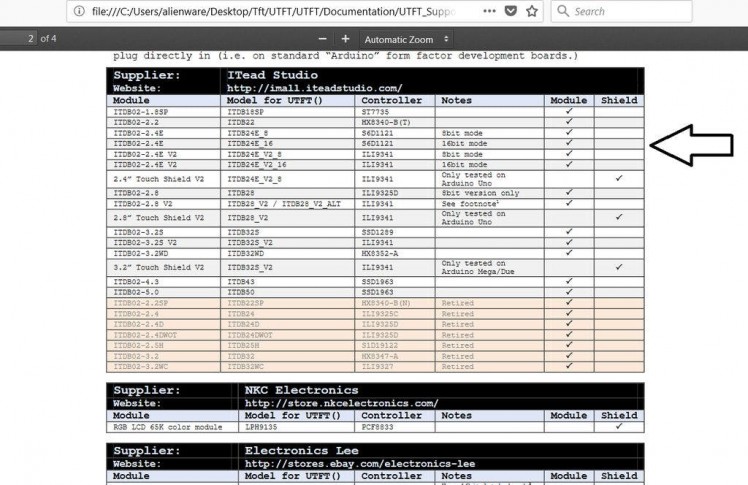748x485 pixels.
Task: Select the 3.2" Touch Shield V2 cell
Action: coord(163,268)
